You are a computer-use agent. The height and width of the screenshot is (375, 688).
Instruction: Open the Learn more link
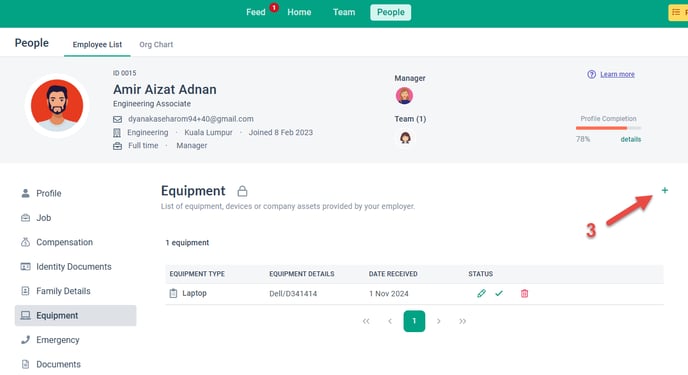617,74
